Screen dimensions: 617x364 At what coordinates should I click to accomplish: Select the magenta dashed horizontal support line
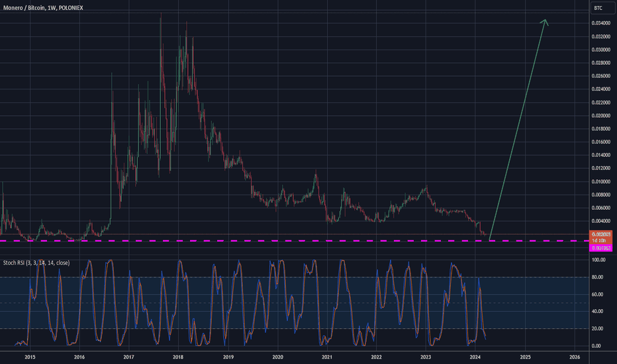[x=295, y=240]
